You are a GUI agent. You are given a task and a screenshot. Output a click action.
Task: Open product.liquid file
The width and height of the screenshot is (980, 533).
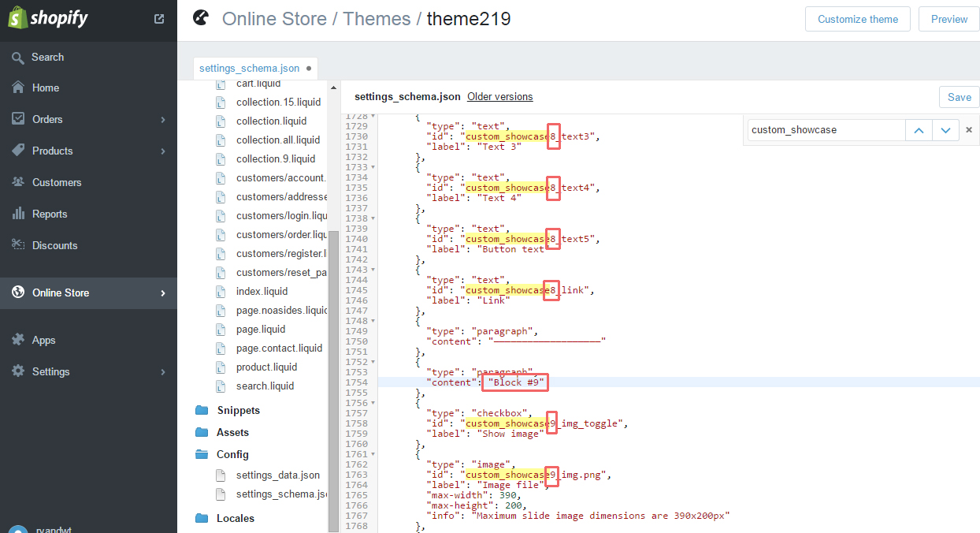pyautogui.click(x=266, y=367)
